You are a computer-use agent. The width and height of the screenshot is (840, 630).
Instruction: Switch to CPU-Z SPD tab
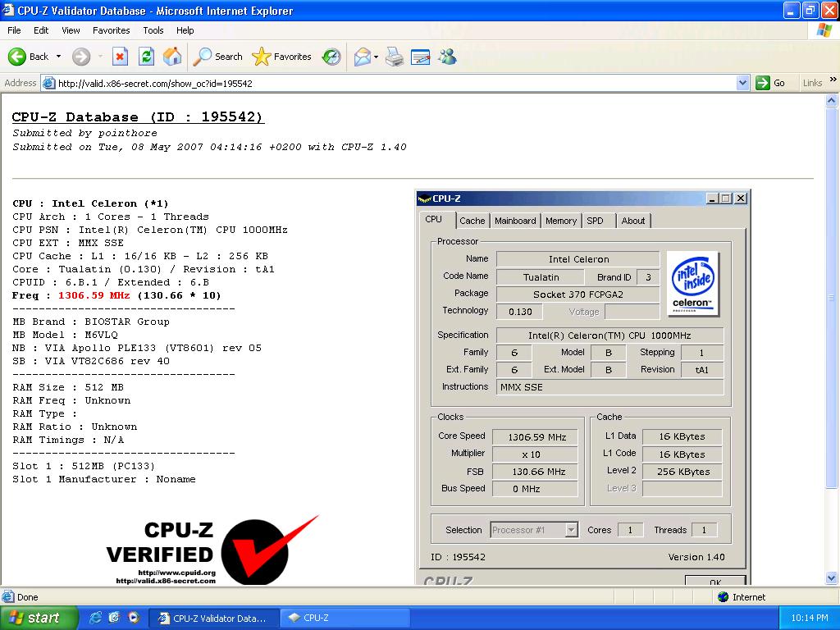click(595, 221)
